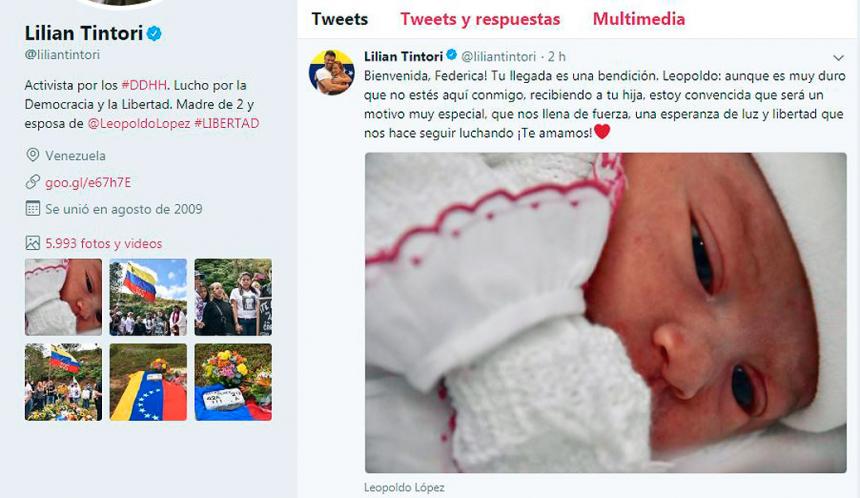Image resolution: width=860 pixels, height=498 pixels.
Task: Open the 5.993 fotos y videos link
Action: pyautogui.click(x=104, y=244)
